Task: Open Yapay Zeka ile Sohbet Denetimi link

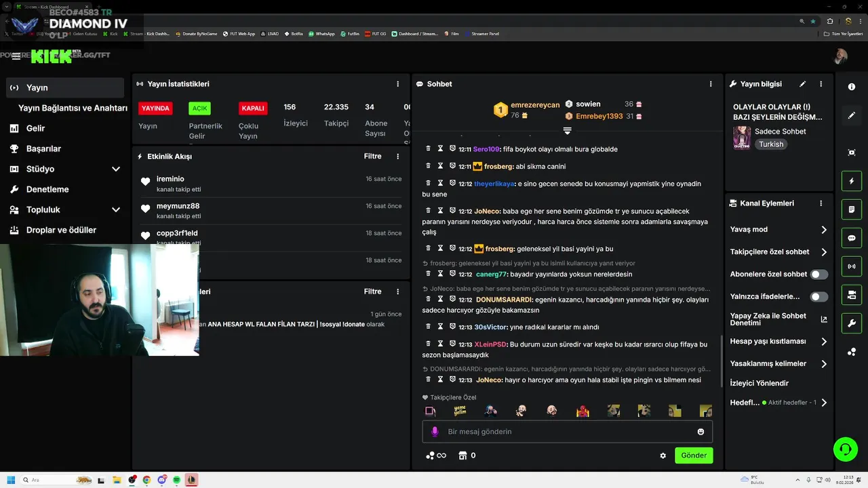Action: pos(778,319)
